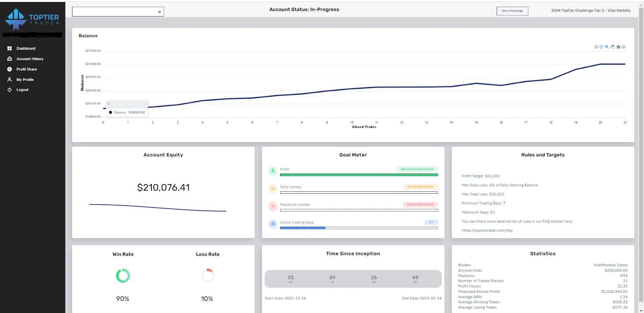
Task: Click the green Profit dollar icon
Action: pyautogui.click(x=272, y=171)
